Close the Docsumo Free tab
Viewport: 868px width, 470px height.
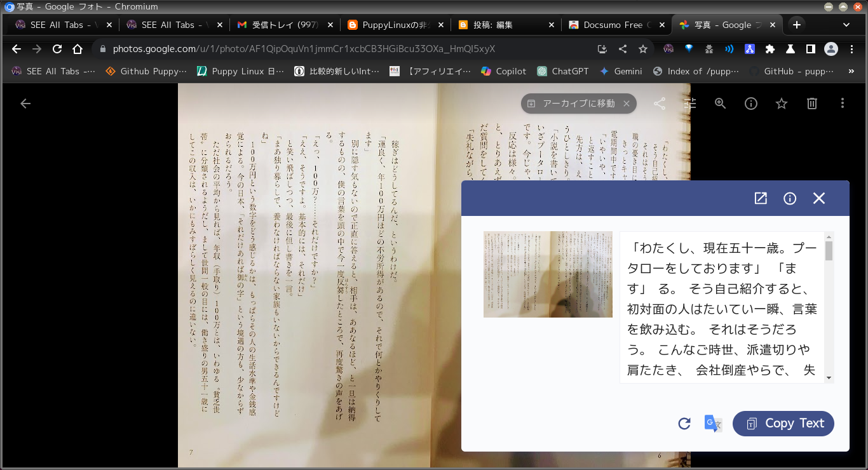(662, 25)
